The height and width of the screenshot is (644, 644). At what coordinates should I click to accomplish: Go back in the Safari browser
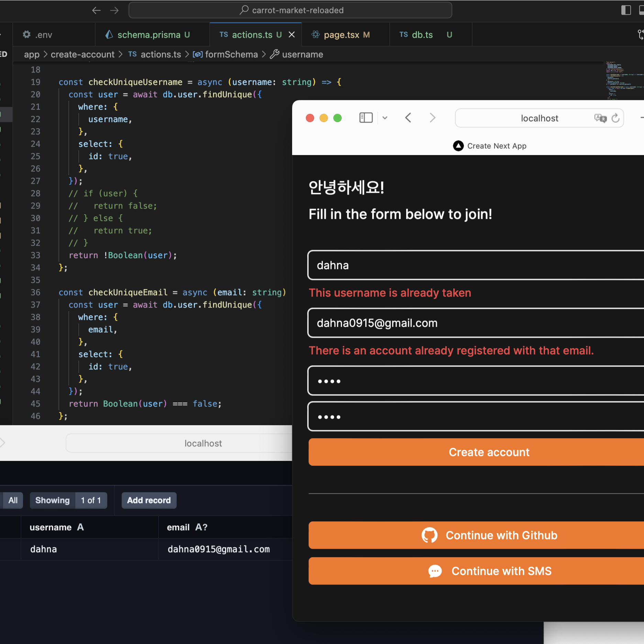pos(408,118)
